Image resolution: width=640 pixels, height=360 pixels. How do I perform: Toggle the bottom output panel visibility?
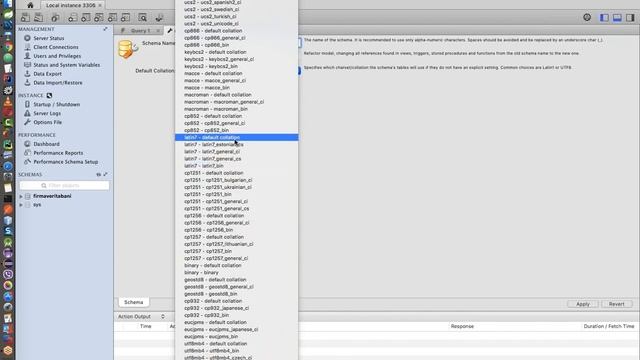[617, 18]
